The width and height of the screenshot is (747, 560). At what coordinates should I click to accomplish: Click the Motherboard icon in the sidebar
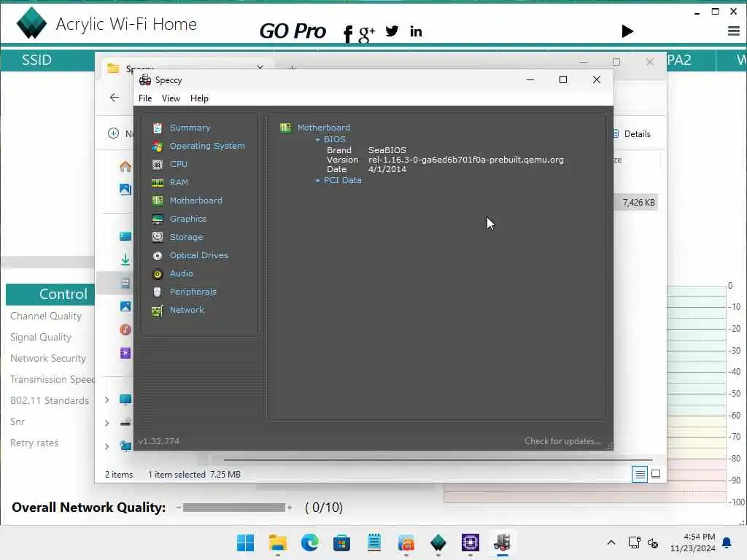(158, 201)
